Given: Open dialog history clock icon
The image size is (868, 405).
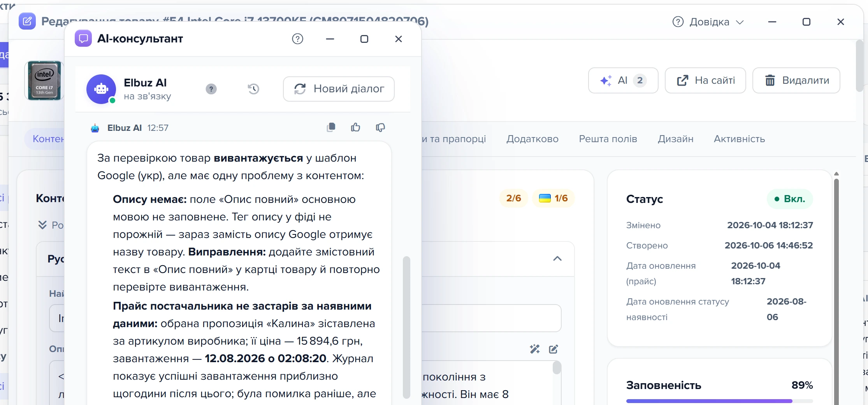Looking at the screenshot, I should tap(253, 89).
